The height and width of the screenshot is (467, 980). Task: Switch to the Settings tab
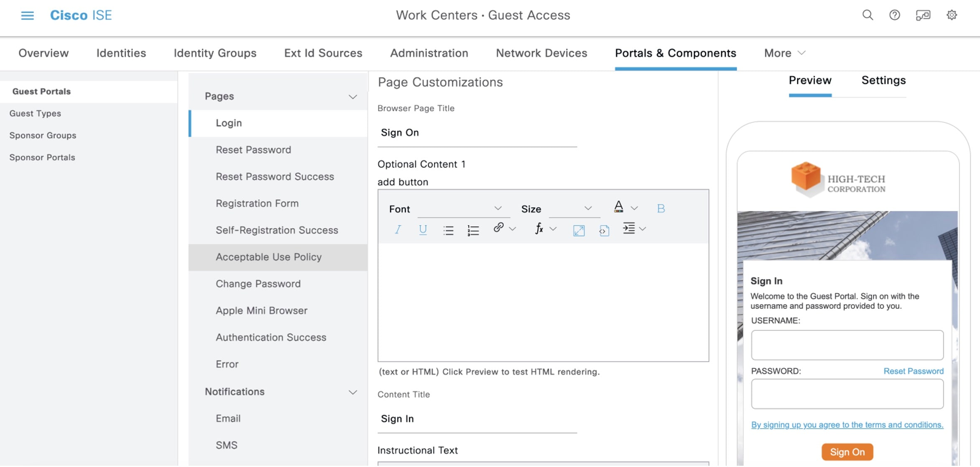[x=883, y=80]
